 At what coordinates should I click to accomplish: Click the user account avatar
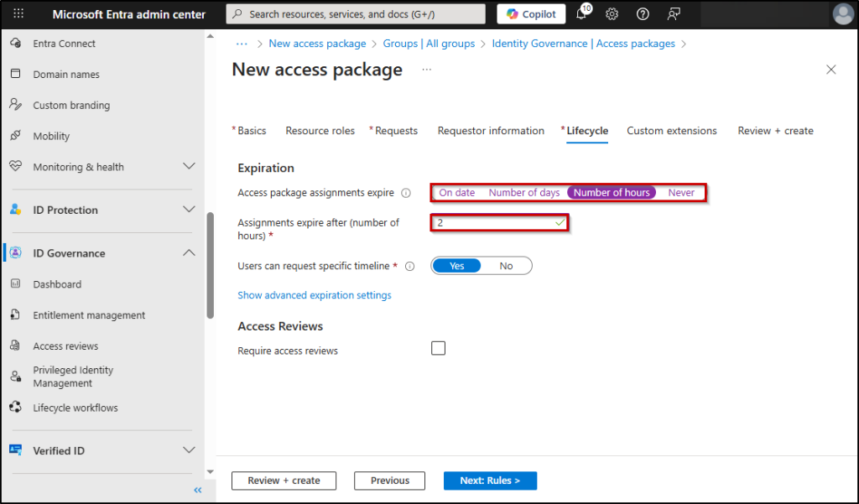point(842,14)
